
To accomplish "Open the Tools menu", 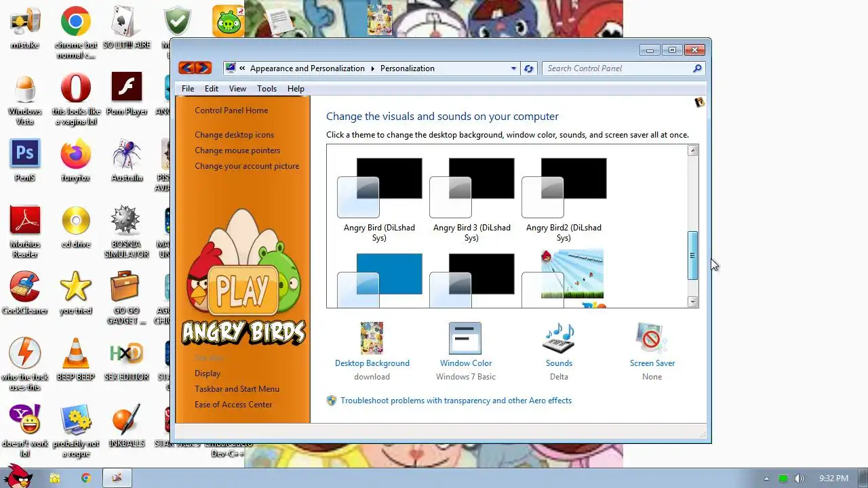I will tap(267, 89).
